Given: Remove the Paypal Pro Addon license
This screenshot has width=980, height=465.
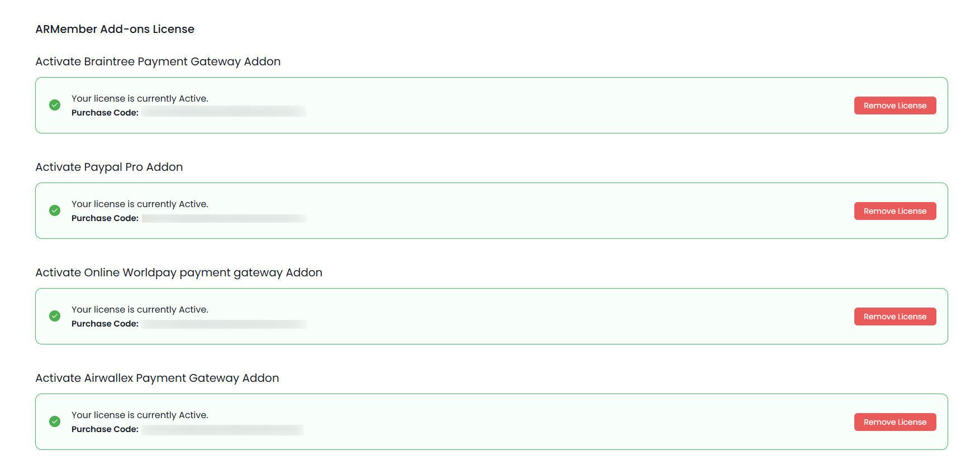Looking at the screenshot, I should point(895,210).
